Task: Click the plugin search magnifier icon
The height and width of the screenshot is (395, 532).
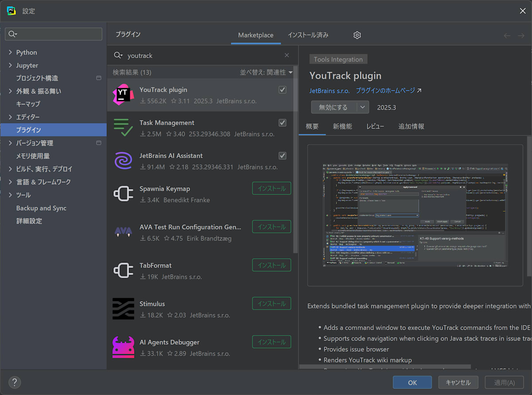Action: point(118,55)
